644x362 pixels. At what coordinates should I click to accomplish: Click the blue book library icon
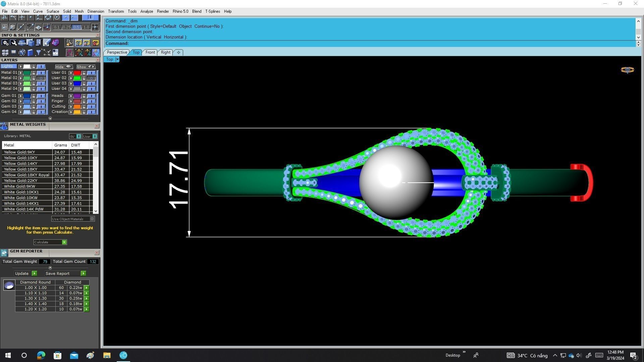tap(30, 53)
